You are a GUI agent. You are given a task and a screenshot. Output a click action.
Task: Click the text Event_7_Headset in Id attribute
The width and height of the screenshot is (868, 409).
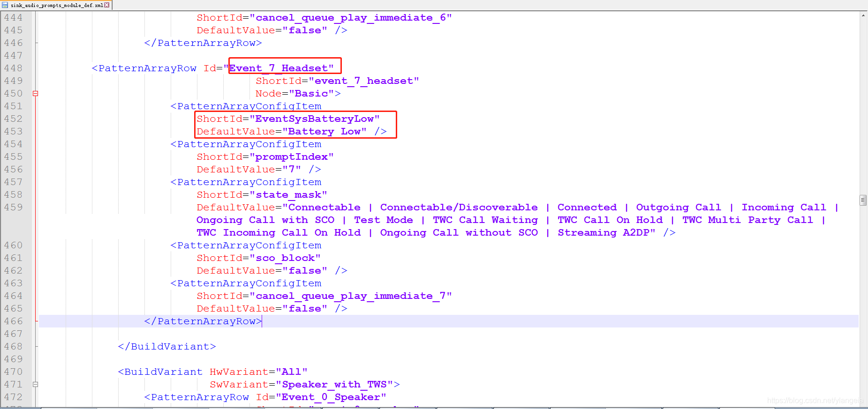(x=278, y=68)
